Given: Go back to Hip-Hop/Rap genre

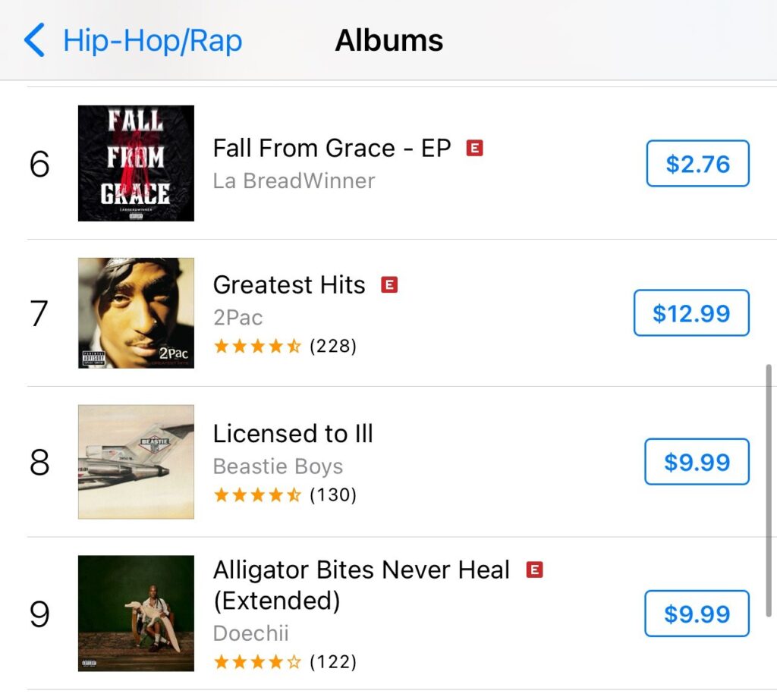Looking at the screenshot, I should pos(153,41).
